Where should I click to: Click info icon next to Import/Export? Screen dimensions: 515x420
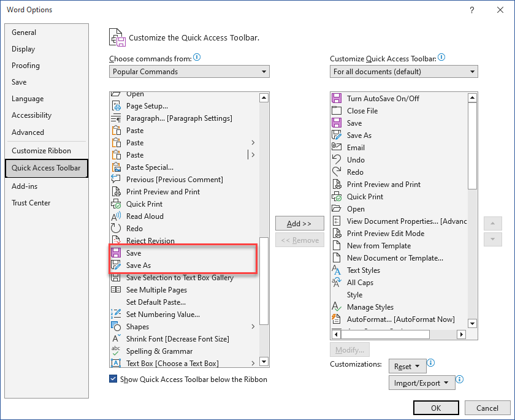click(459, 380)
